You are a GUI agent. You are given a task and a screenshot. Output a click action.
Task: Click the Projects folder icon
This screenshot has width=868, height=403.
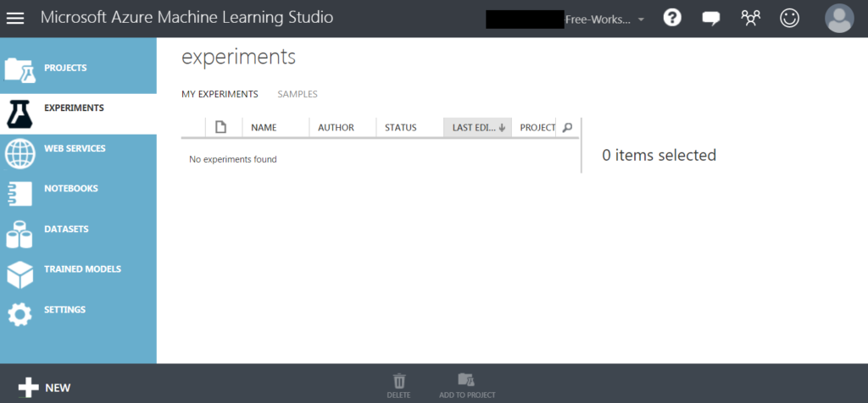(20, 70)
